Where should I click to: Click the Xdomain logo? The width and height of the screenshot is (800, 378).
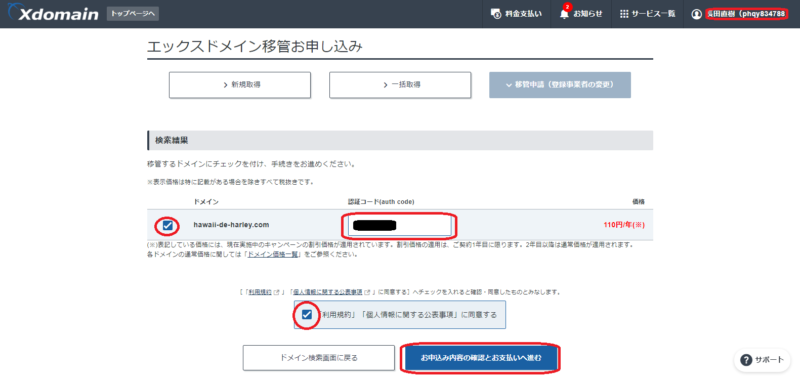click(53, 14)
